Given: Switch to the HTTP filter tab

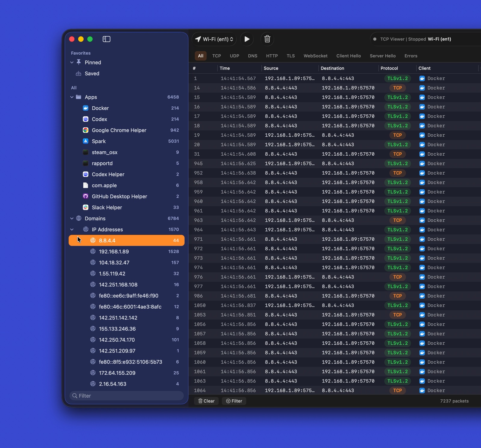Looking at the screenshot, I should tap(272, 56).
